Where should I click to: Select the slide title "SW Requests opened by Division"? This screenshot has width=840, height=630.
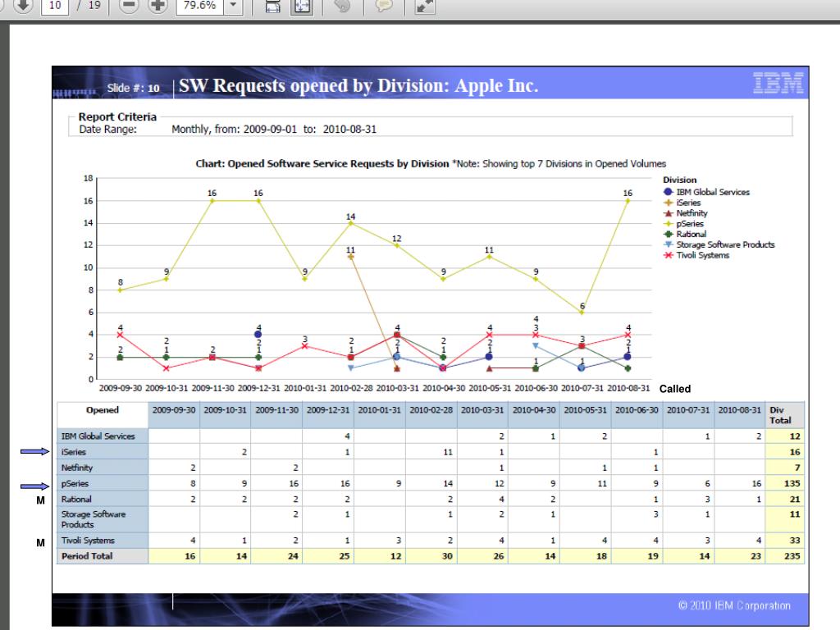pos(313,85)
